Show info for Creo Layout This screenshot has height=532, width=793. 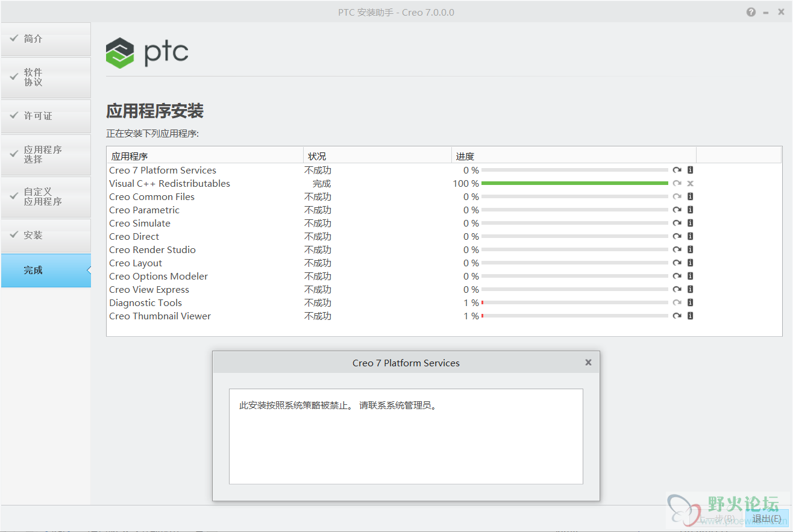pyautogui.click(x=691, y=263)
